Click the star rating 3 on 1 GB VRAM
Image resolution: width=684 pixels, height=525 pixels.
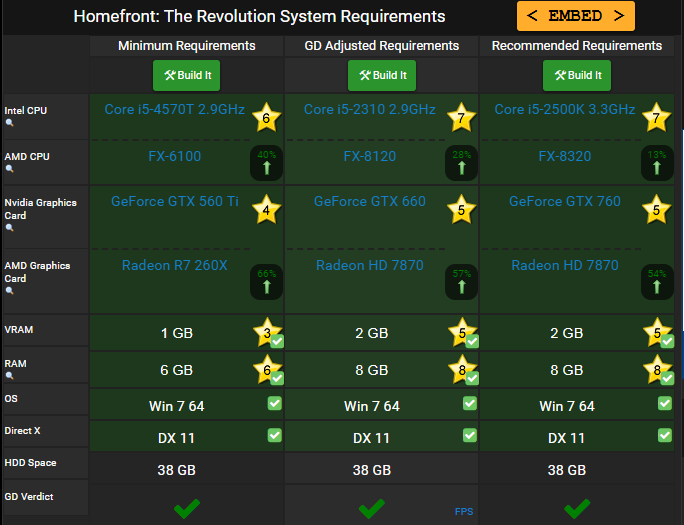point(266,331)
